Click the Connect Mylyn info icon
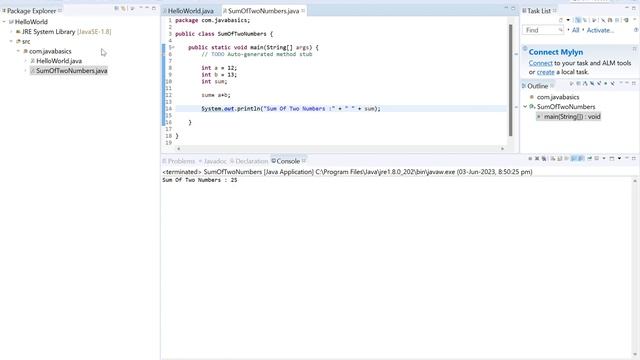 point(525,49)
